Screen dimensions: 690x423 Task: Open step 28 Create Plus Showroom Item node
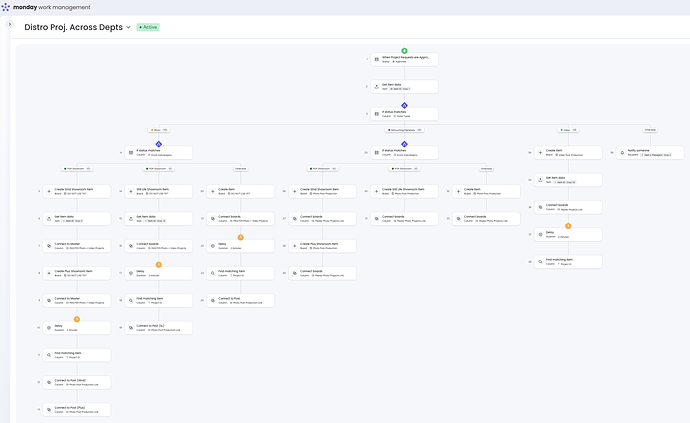(x=323, y=246)
